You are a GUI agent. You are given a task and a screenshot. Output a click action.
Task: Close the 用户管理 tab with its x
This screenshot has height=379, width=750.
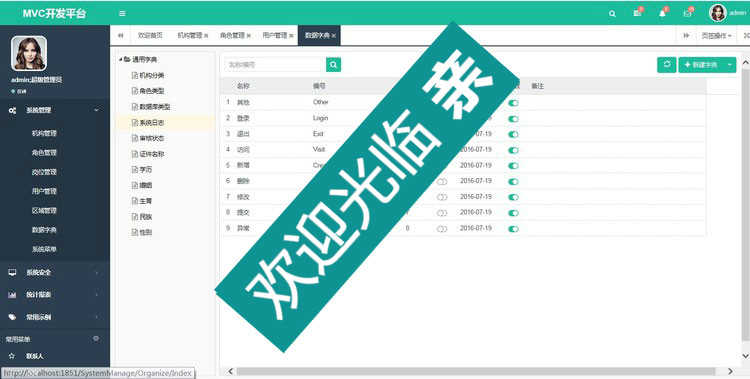point(291,36)
